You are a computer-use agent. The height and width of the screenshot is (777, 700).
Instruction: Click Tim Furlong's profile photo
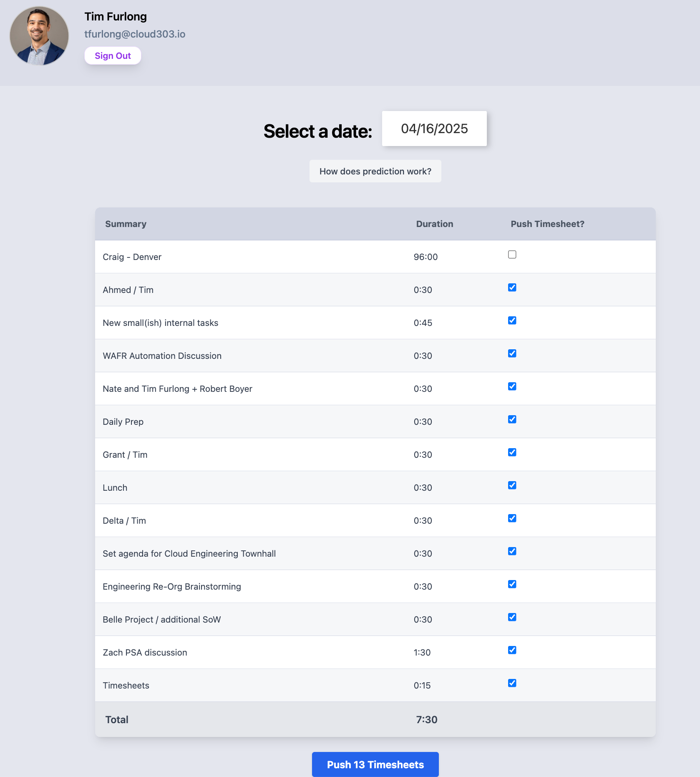click(39, 36)
